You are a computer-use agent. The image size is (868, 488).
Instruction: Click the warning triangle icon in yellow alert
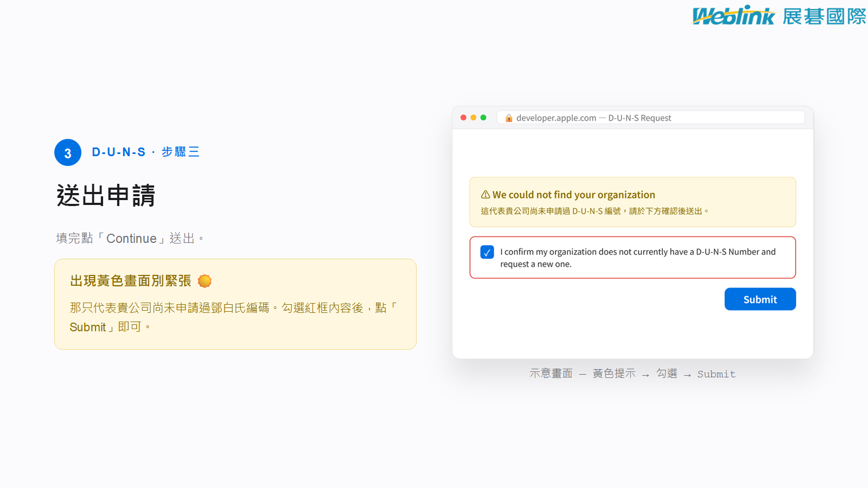pyautogui.click(x=486, y=195)
